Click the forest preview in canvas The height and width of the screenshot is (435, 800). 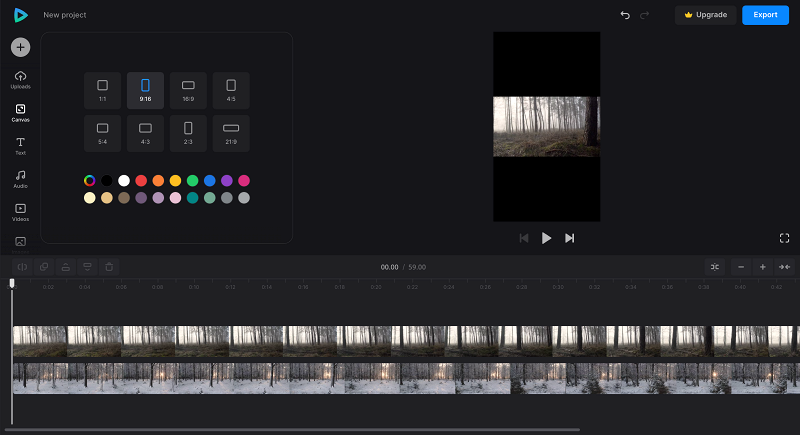(x=546, y=126)
